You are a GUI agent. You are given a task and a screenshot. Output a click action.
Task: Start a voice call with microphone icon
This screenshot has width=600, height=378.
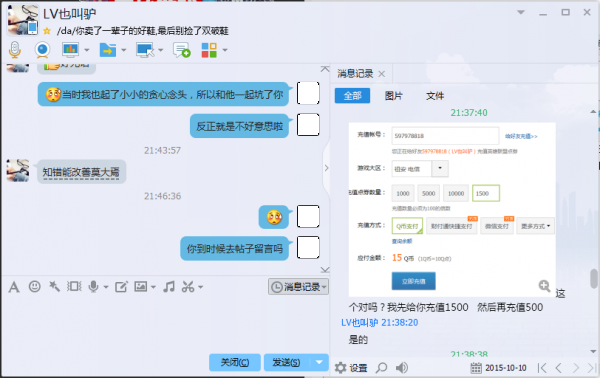(15, 50)
